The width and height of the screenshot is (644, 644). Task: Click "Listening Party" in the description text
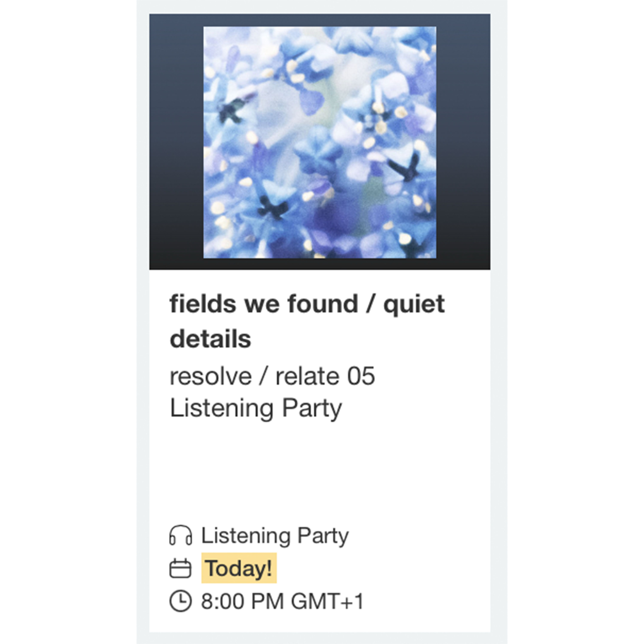click(x=256, y=408)
